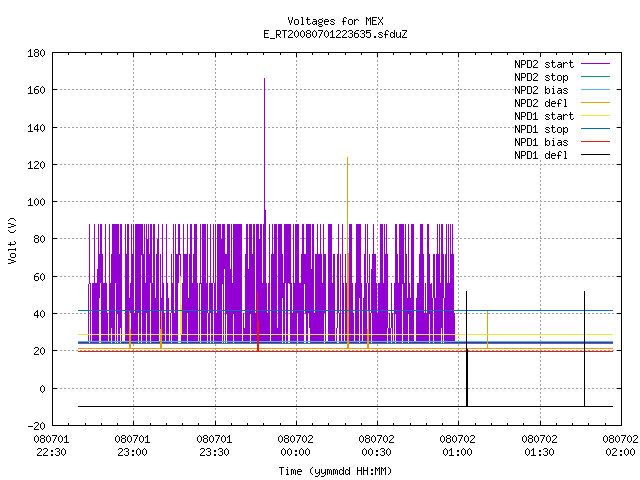Image resolution: width=640 pixels, height=480 pixels.
Task: Click the NPD2 stop green legend line
Action: [595, 77]
